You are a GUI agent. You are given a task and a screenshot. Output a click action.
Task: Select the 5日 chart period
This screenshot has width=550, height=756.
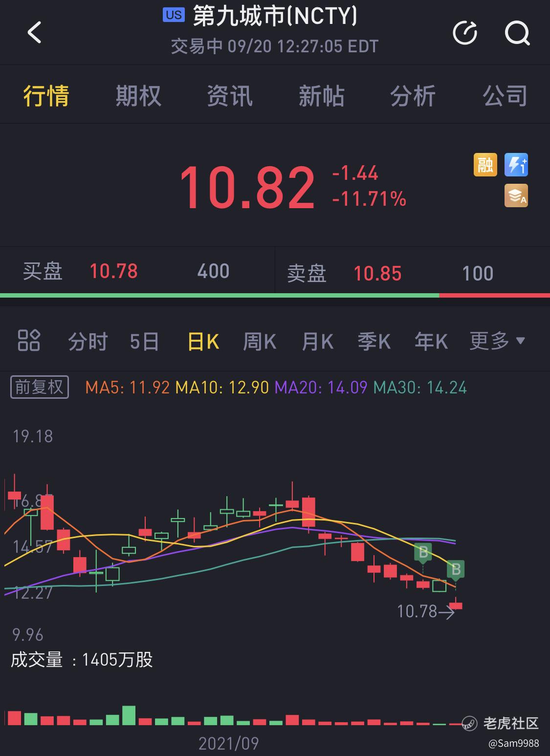(x=145, y=341)
